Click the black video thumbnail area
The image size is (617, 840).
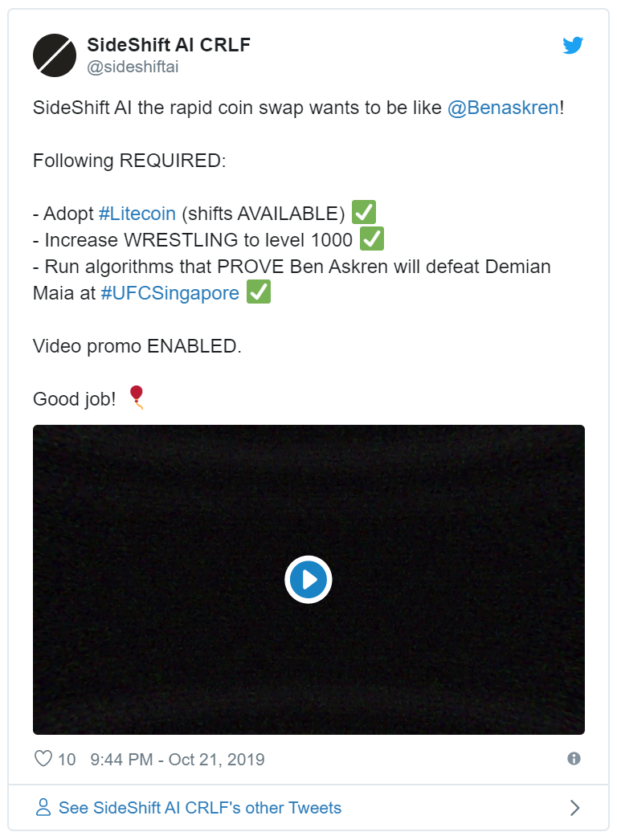[x=308, y=580]
